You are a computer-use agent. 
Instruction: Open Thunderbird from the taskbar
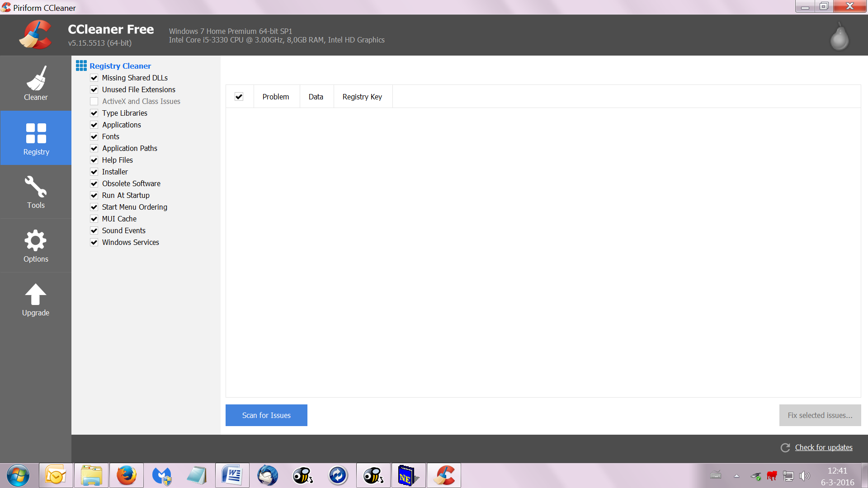tap(268, 475)
